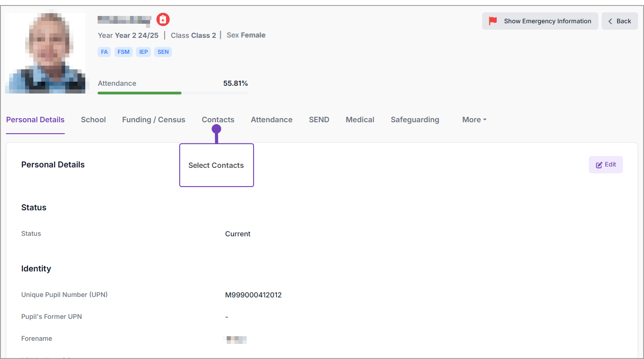This screenshot has width=644, height=359.
Task: View the Safeguarding tab
Action: click(x=415, y=120)
